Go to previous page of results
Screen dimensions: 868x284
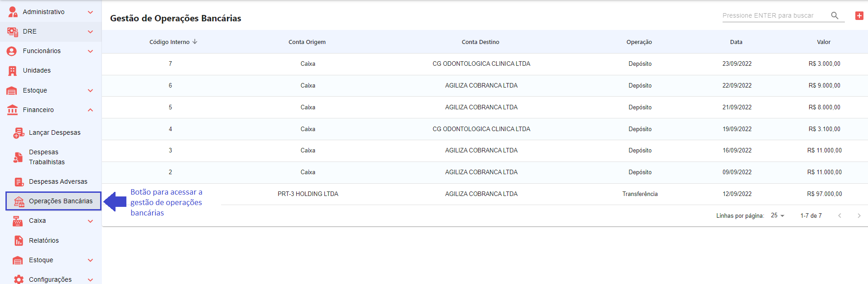[839, 215]
